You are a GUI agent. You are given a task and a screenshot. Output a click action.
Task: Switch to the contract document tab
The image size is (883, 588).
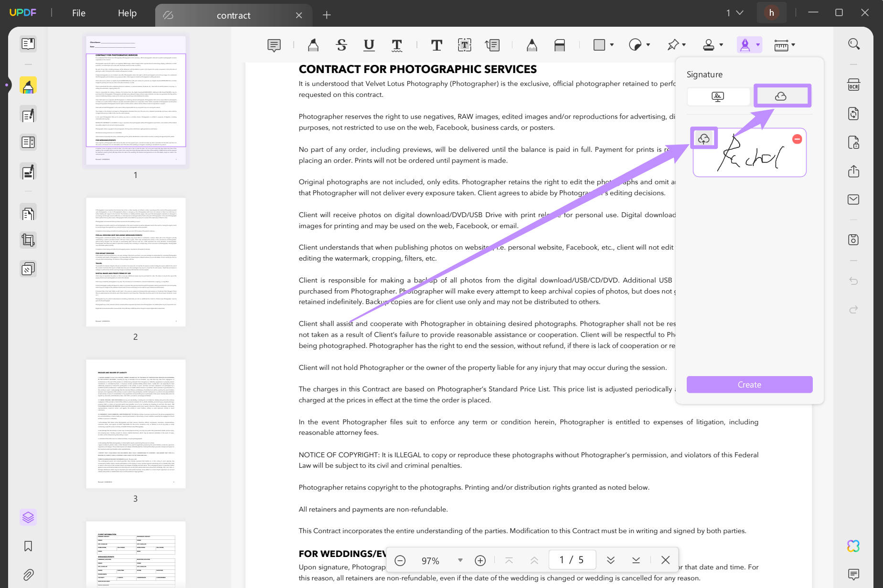tap(233, 15)
